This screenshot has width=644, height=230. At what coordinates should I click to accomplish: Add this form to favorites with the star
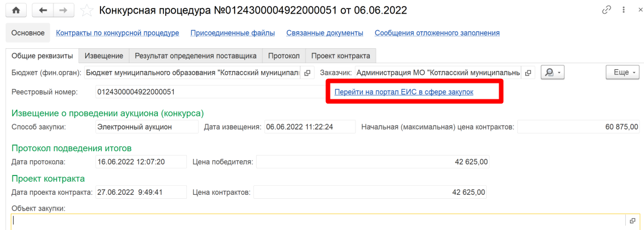coord(87,10)
